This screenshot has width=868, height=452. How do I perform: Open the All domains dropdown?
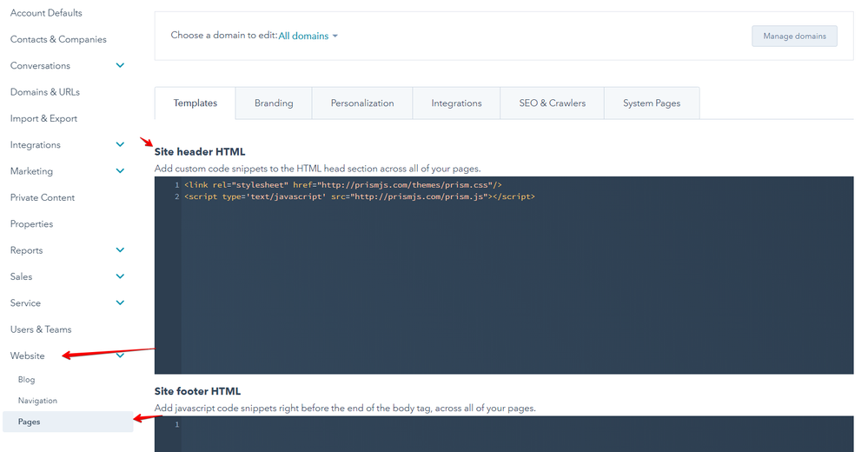click(x=308, y=36)
